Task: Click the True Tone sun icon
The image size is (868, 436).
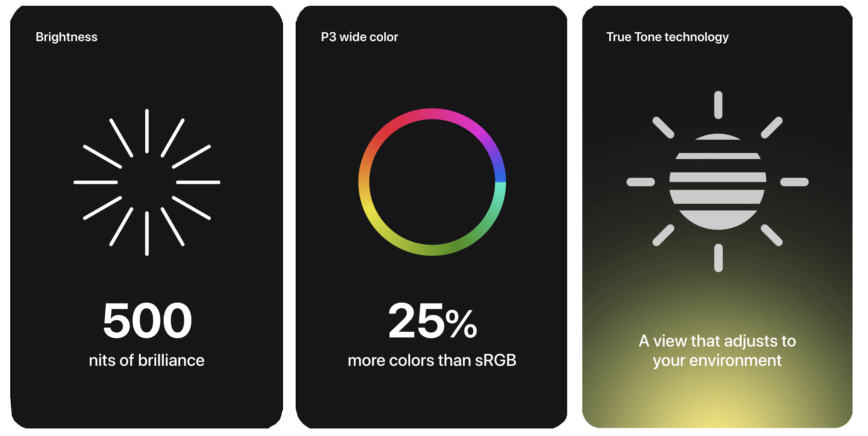Action: tap(718, 181)
